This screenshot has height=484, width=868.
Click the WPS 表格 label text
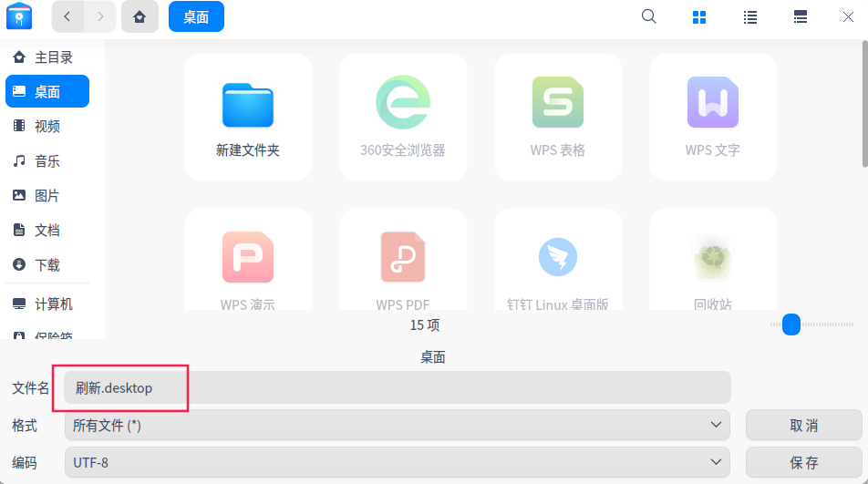pos(558,149)
